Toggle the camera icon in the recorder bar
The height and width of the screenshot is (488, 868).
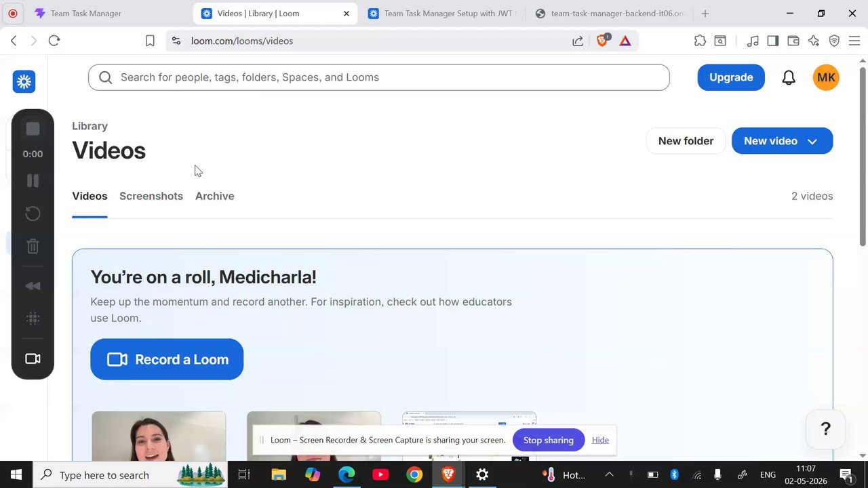[x=33, y=359]
